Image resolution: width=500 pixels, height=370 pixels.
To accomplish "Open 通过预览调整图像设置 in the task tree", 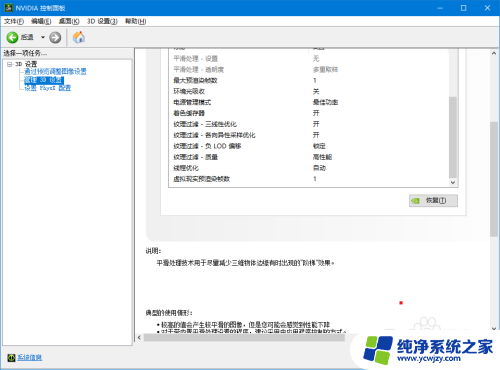I will (x=55, y=71).
